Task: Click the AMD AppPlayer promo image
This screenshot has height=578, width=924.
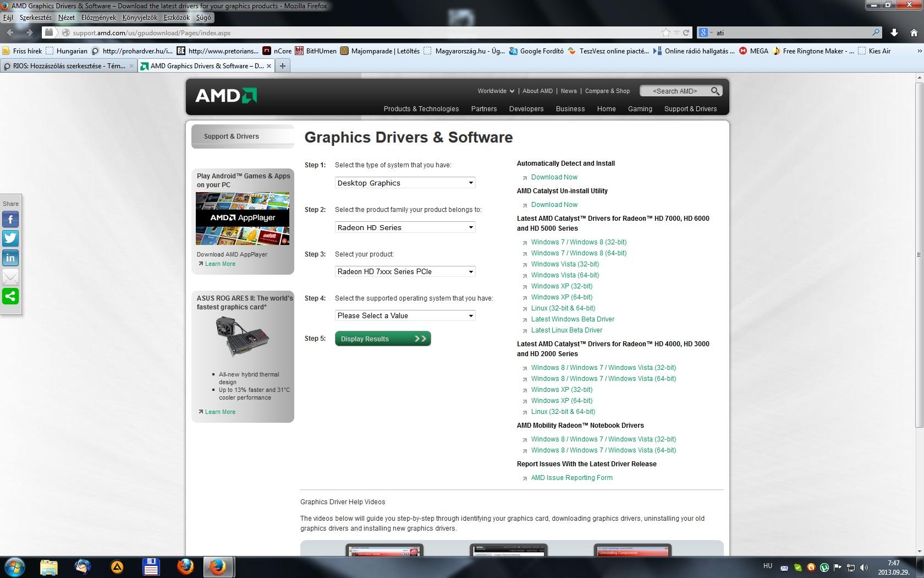Action: point(243,219)
